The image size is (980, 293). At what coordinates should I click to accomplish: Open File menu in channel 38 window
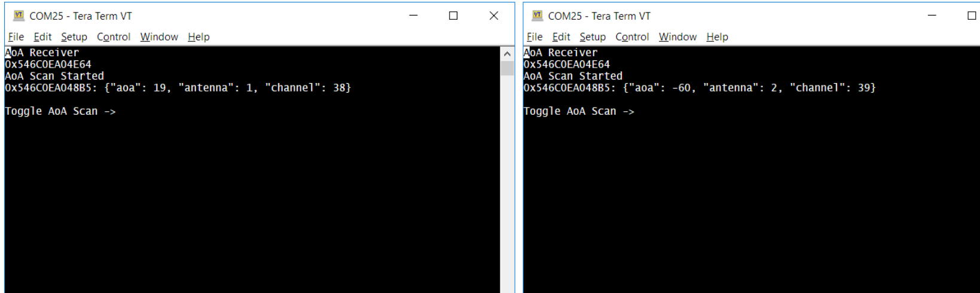(16, 37)
